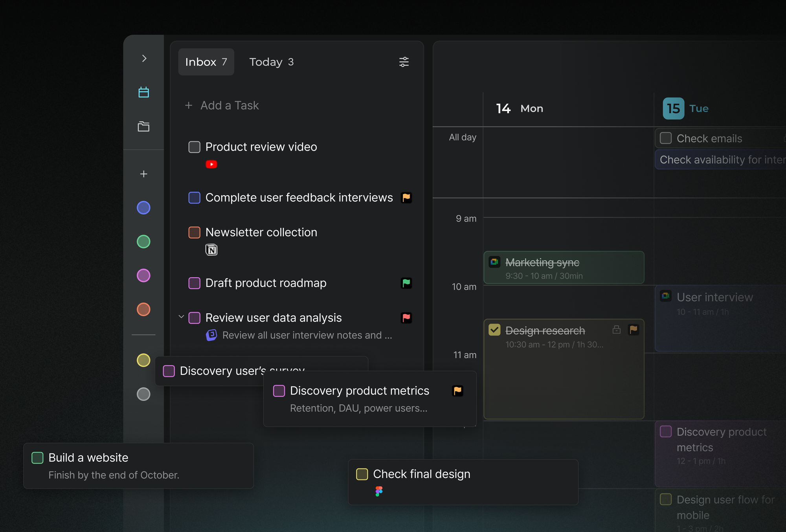Select the blue color circle in sidebar
This screenshot has width=786, height=532.
click(143, 207)
